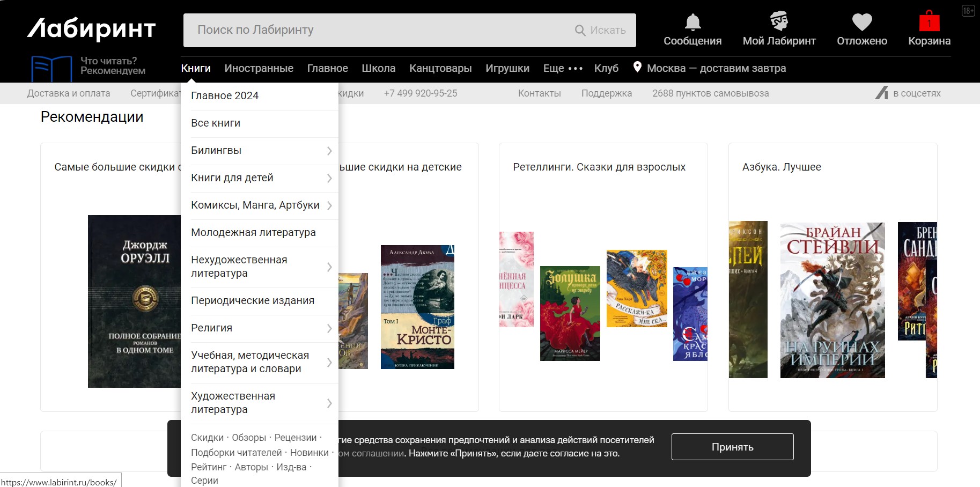Expand the Религия submenu arrow
The width and height of the screenshot is (980, 487).
coord(329,329)
